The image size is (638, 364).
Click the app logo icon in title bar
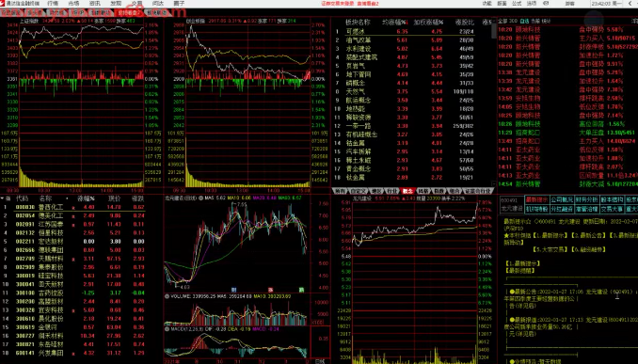coord(3,3)
